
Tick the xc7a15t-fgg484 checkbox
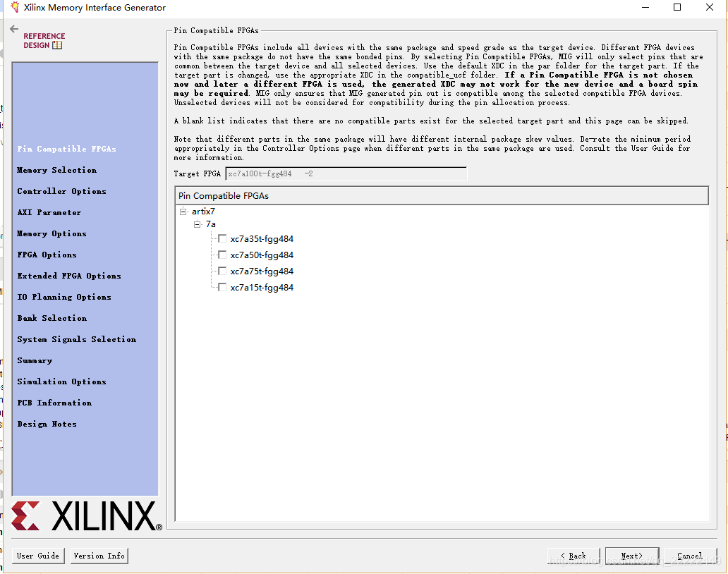click(222, 287)
